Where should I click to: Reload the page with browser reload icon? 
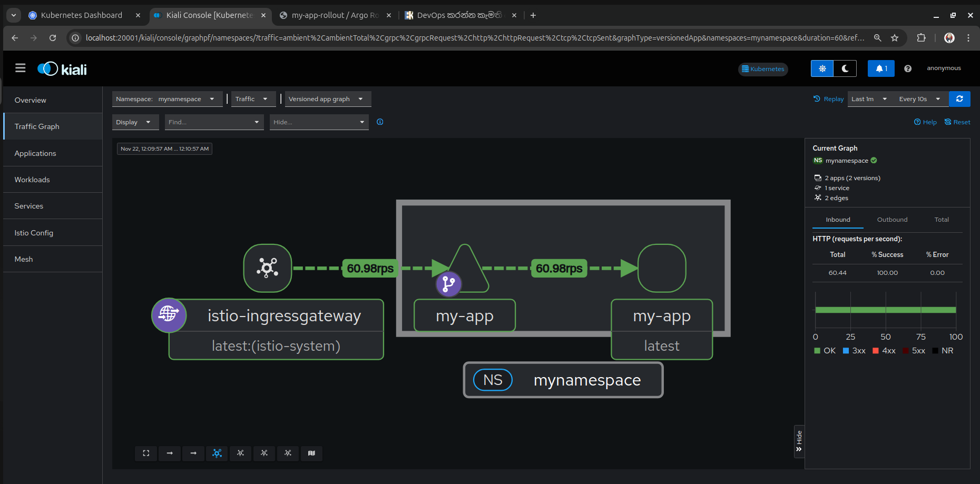pos(53,38)
